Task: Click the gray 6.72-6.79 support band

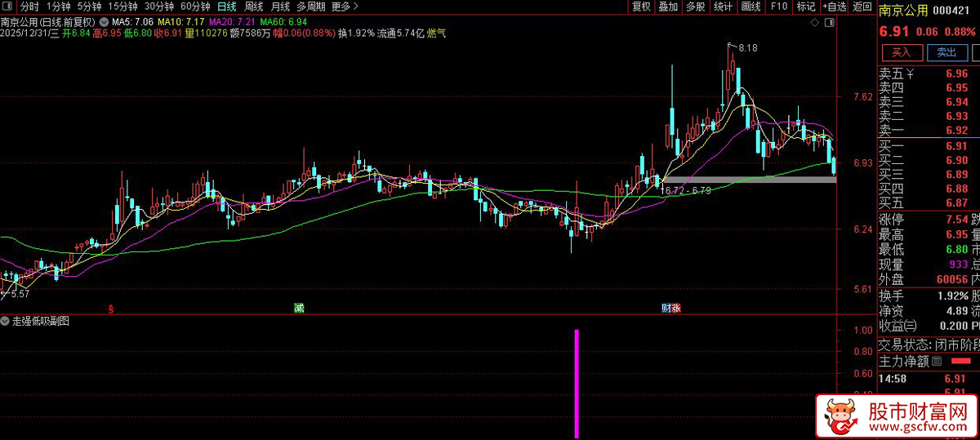Action: (x=749, y=180)
